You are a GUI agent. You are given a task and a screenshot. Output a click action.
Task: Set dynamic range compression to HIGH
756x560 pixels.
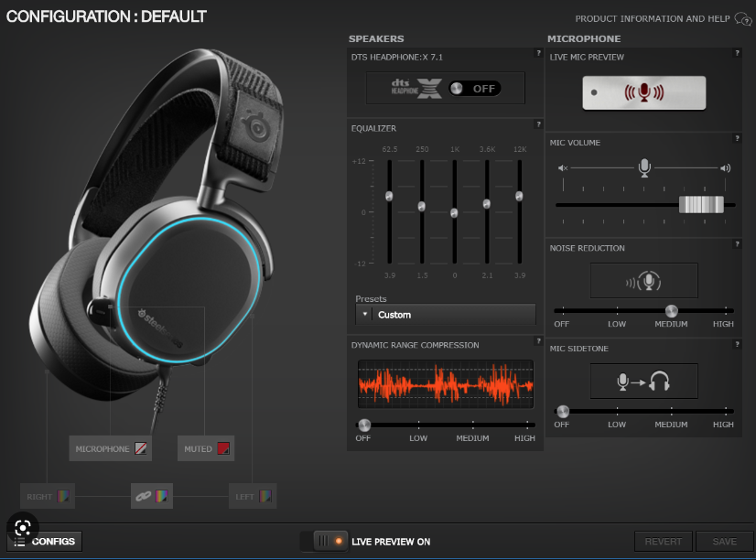(524, 438)
